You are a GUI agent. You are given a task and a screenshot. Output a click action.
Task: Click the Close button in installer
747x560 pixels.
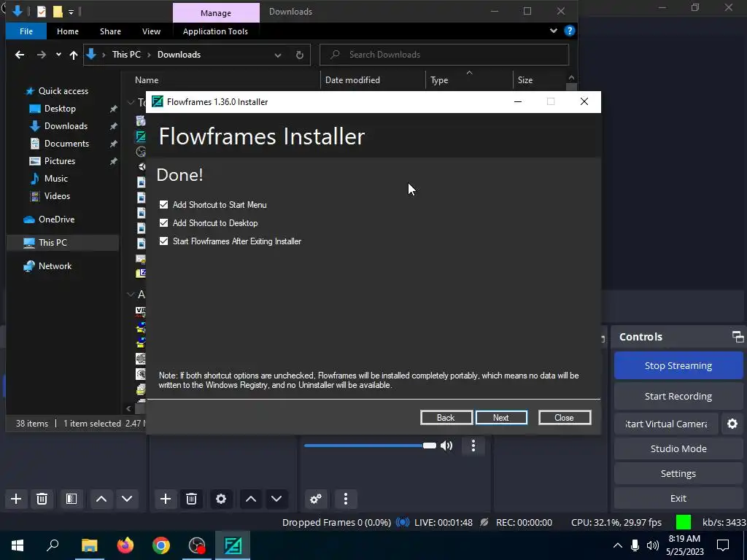coord(565,418)
